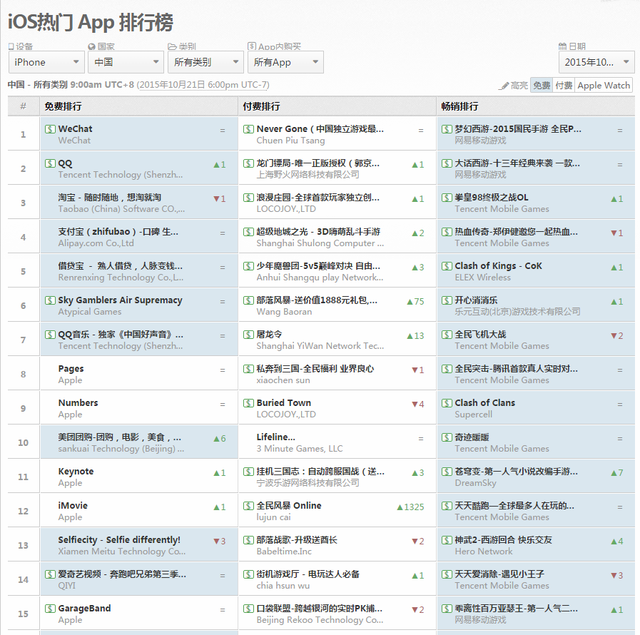Open the 天天酷跑 app link
Viewport: 640px width, 635px height.
pos(514,506)
